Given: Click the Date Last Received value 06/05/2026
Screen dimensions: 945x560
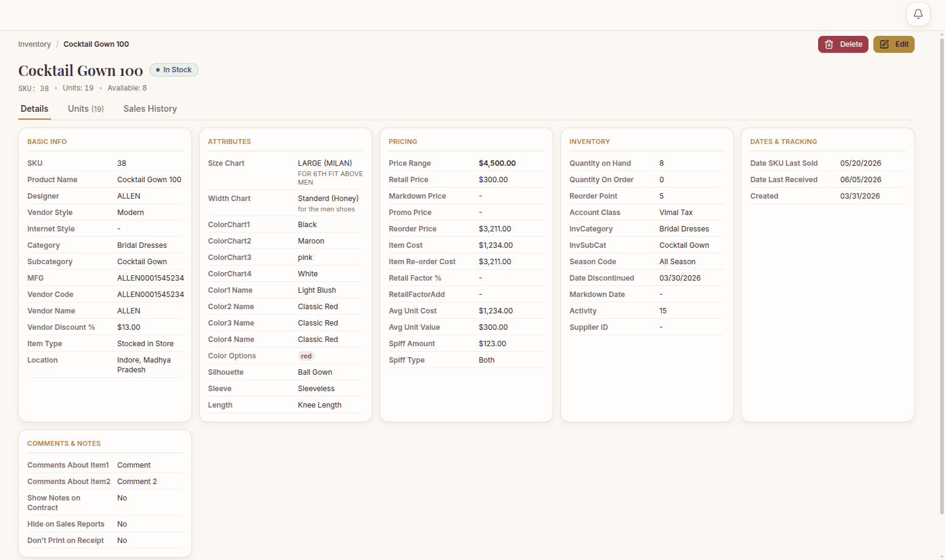Looking at the screenshot, I should coord(861,180).
